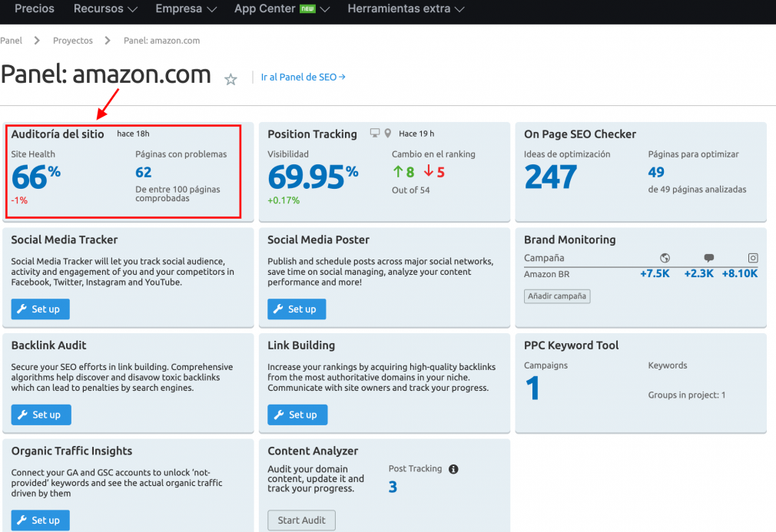This screenshot has width=776, height=532.
Task: Go to Panel in the breadcrumb
Action: (x=11, y=41)
